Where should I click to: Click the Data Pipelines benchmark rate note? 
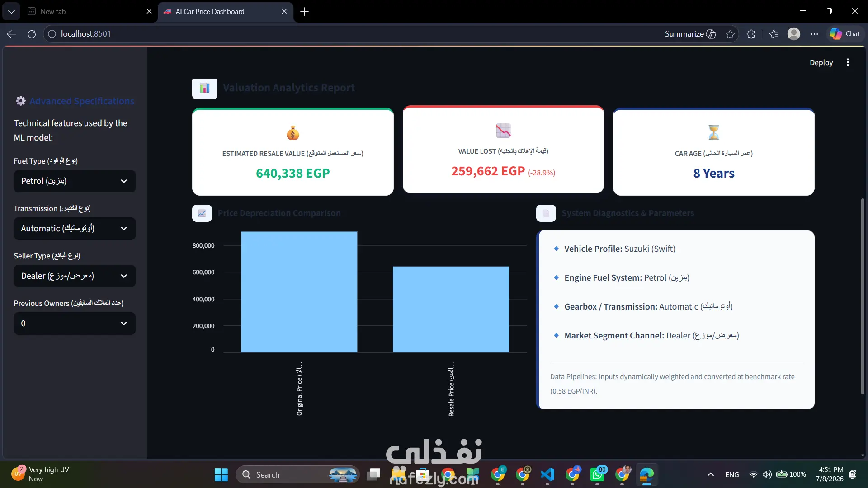672,384
